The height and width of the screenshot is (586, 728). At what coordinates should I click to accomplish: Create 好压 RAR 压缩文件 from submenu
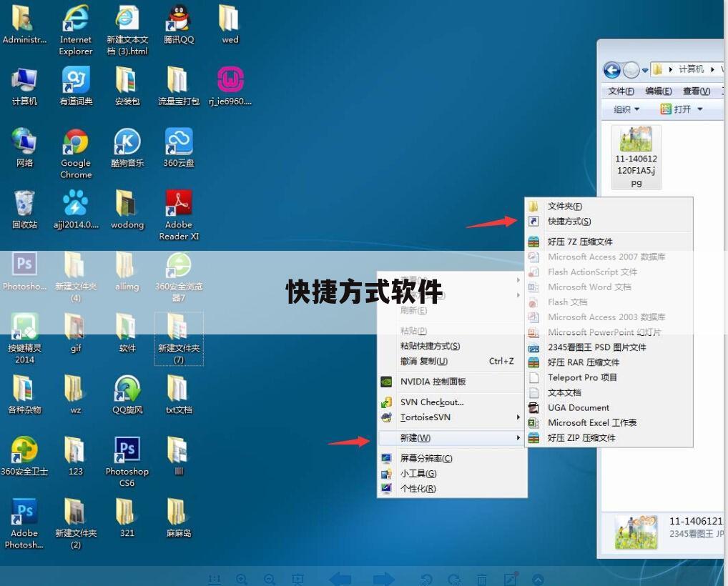pyautogui.click(x=609, y=362)
